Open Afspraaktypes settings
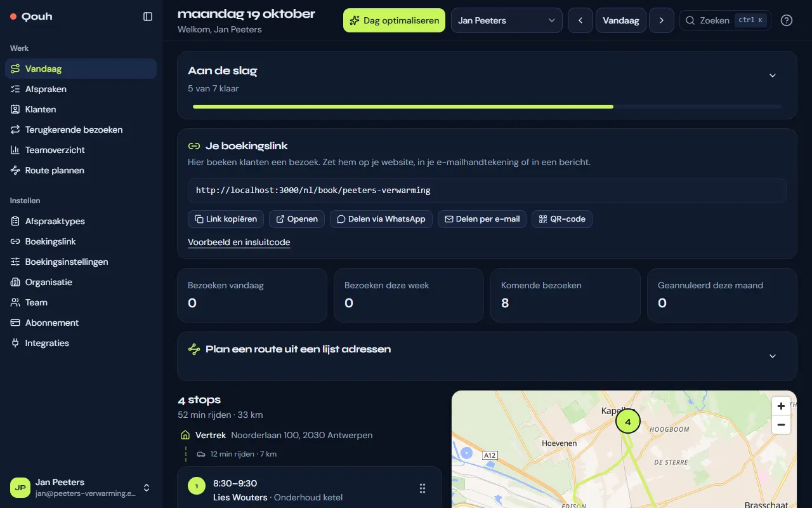 (x=81, y=221)
